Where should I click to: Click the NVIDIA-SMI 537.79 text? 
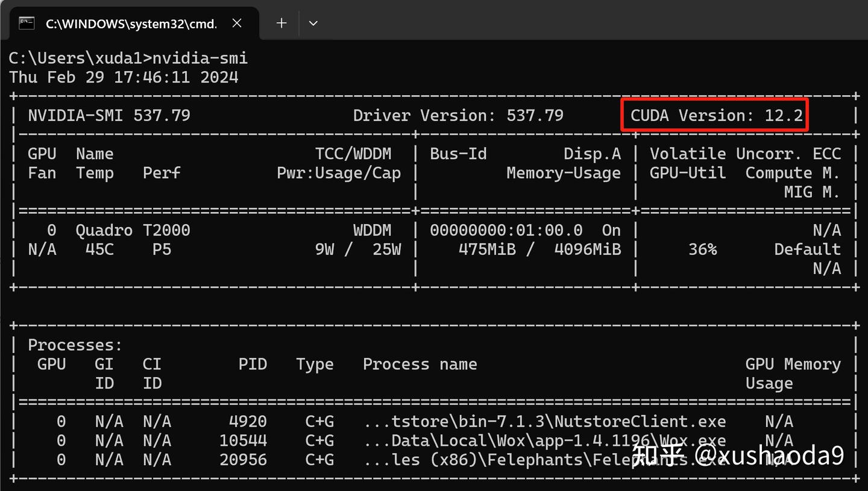point(109,115)
